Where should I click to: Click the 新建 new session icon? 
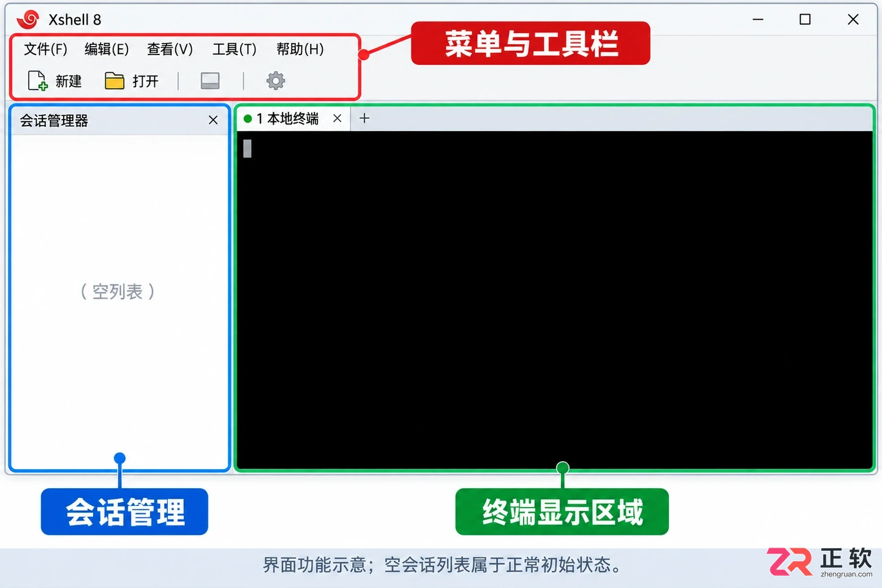click(x=37, y=81)
